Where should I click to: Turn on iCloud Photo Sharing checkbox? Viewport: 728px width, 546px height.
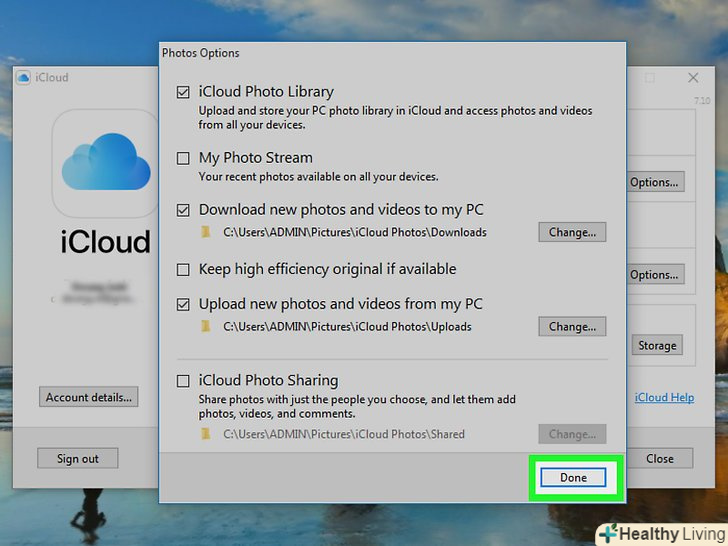tap(183, 381)
